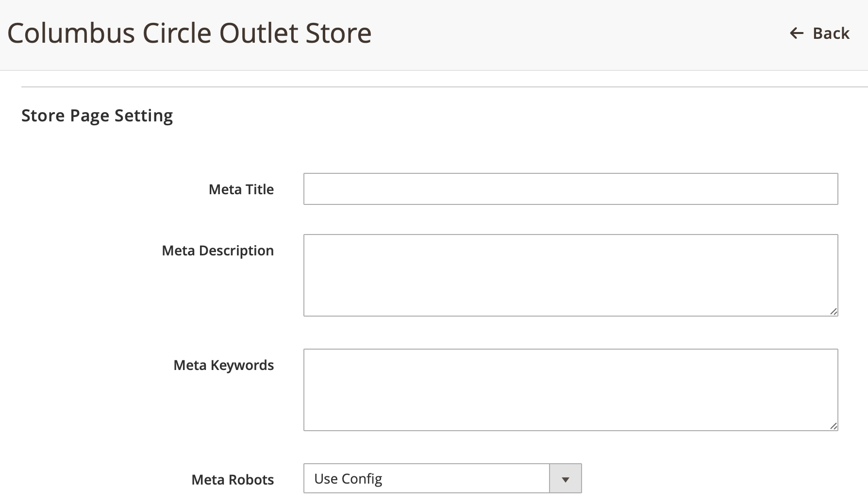
Task: Go back using the Back button
Action: pyautogui.click(x=819, y=33)
